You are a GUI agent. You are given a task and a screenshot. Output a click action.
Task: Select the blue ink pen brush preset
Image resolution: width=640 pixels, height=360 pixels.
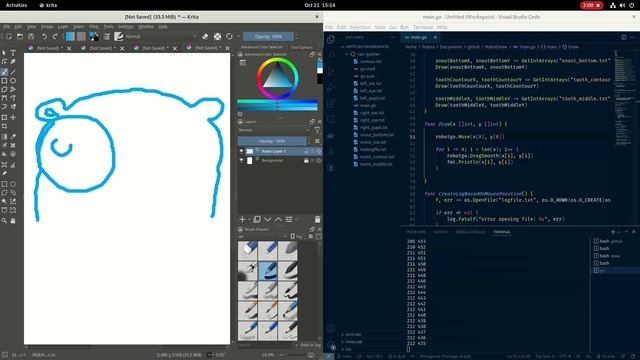click(268, 271)
